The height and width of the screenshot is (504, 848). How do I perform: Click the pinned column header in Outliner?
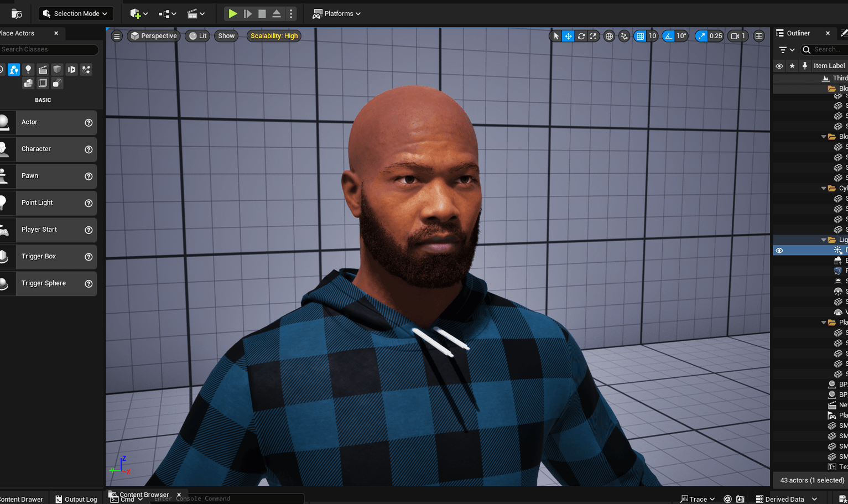805,66
